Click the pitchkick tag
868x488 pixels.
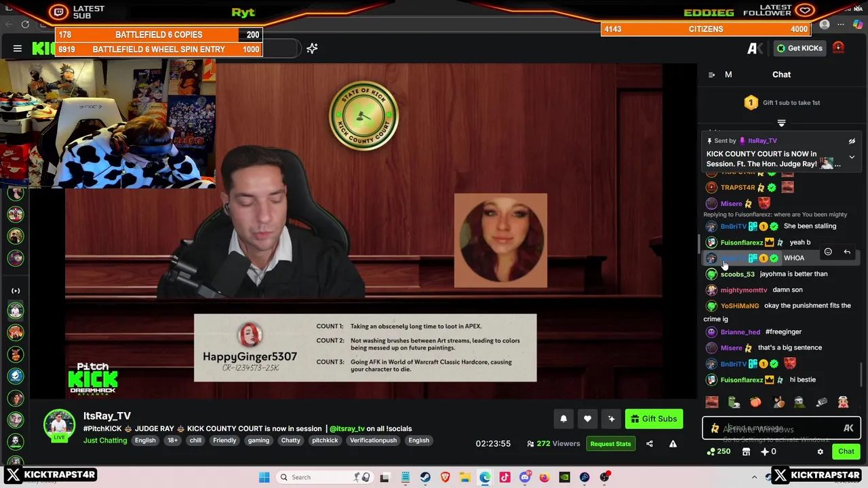[325, 441]
